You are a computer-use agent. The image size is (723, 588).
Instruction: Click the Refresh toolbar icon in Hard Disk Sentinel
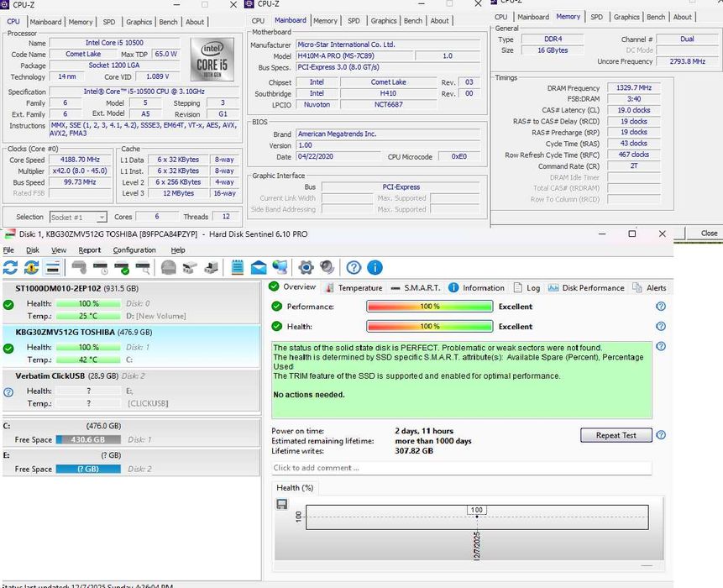10,267
